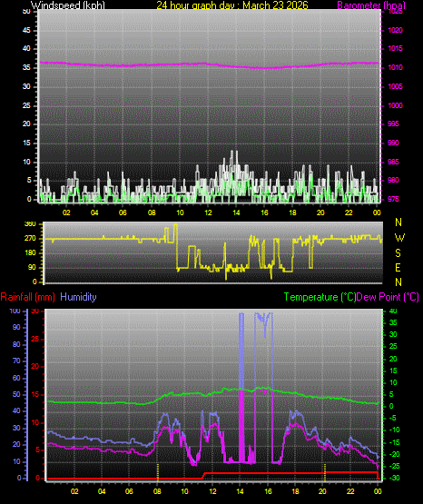Click windspeed axis value "45"
The width and height of the screenshot is (423, 504).
[x=26, y=30]
